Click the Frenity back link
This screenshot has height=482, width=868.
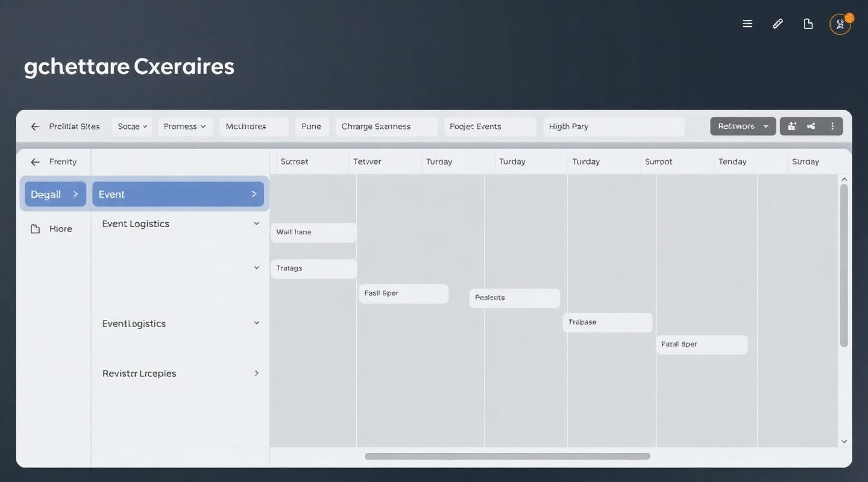click(x=63, y=161)
